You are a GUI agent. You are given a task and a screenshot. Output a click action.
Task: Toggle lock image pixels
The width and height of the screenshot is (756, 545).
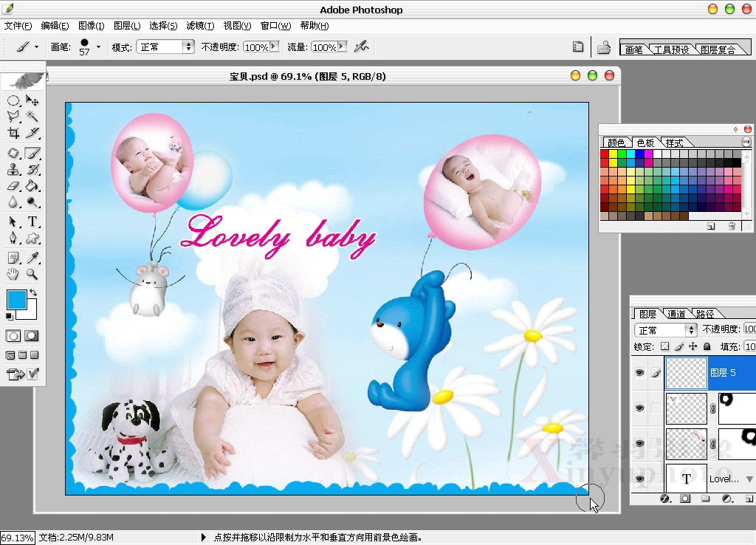pos(679,346)
